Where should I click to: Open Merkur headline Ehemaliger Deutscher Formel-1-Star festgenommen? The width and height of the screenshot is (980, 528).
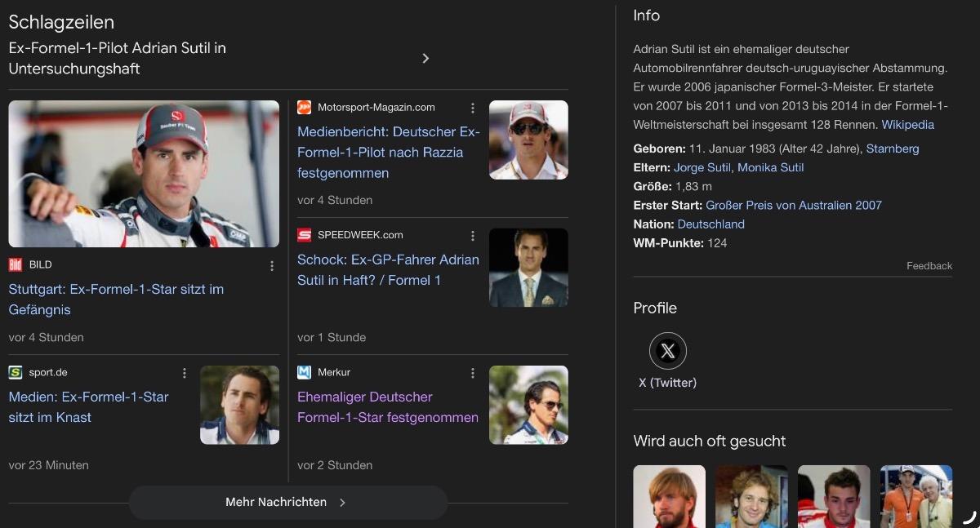tap(387, 407)
